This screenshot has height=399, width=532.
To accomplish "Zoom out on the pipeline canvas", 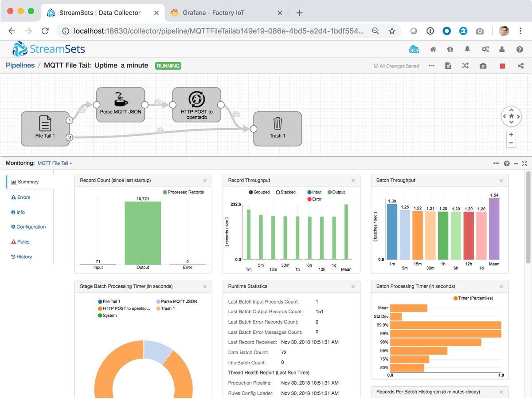I will pyautogui.click(x=511, y=143).
